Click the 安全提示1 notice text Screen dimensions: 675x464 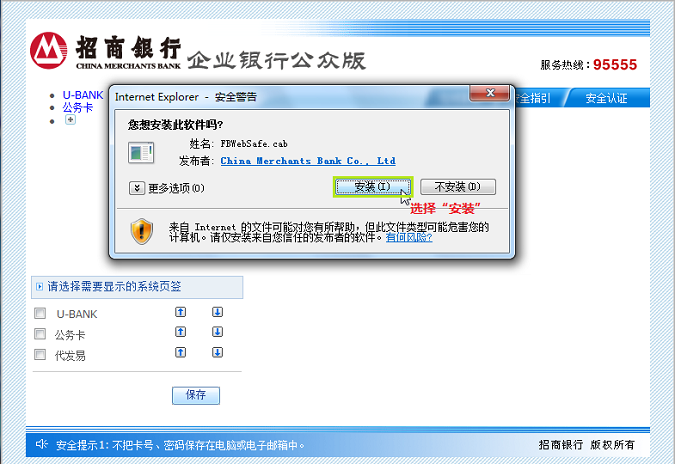click(x=180, y=445)
